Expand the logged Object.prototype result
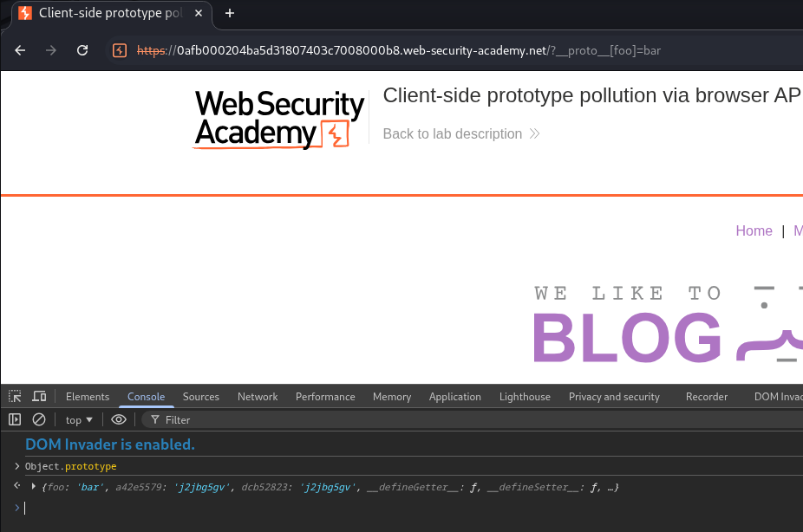803x532 pixels. [34, 488]
